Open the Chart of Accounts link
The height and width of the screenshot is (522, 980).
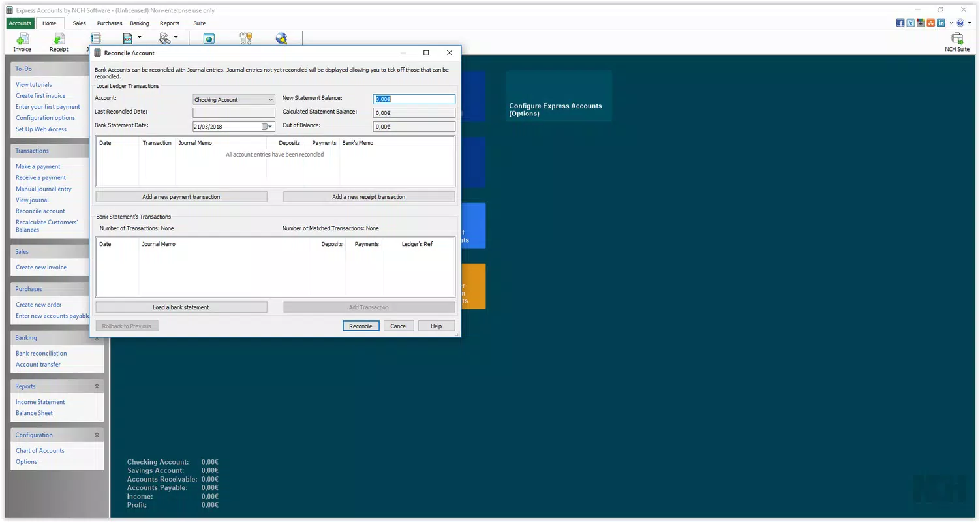pos(40,450)
